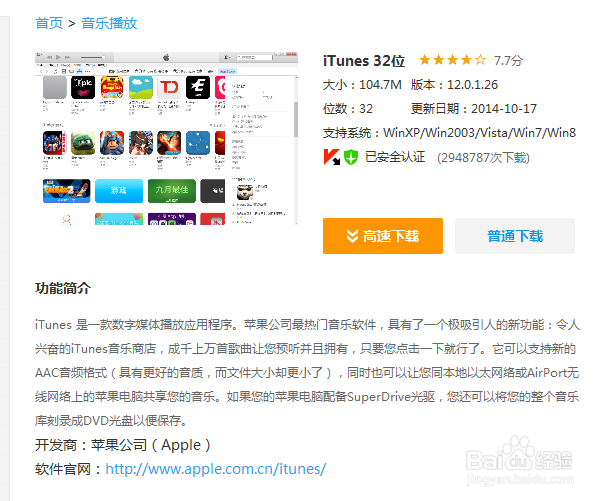The height and width of the screenshot is (501, 608).
Task: Select the 7.7分 rating score
Action: tap(508, 60)
